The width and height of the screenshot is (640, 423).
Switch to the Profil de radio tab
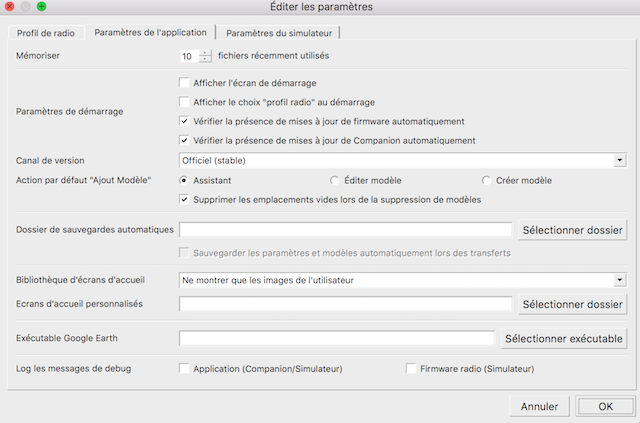[x=46, y=33]
